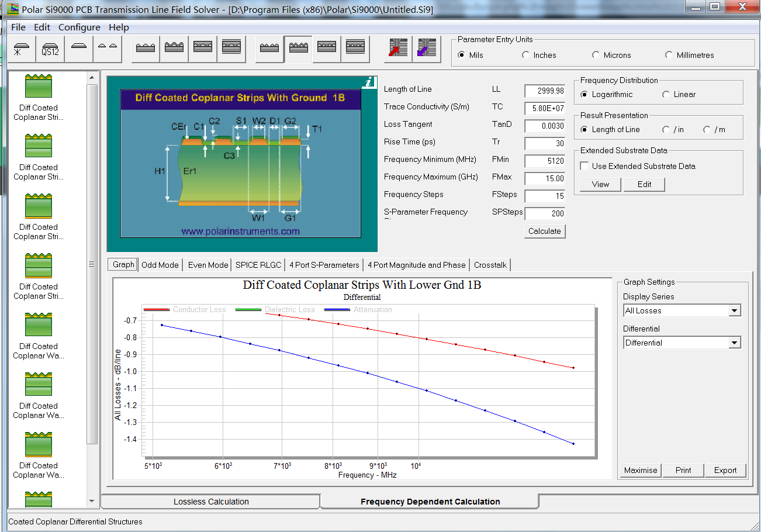Click the structure list scrollbar thumb
Image resolution: width=761 pixels, height=532 pixels.
pos(92,264)
